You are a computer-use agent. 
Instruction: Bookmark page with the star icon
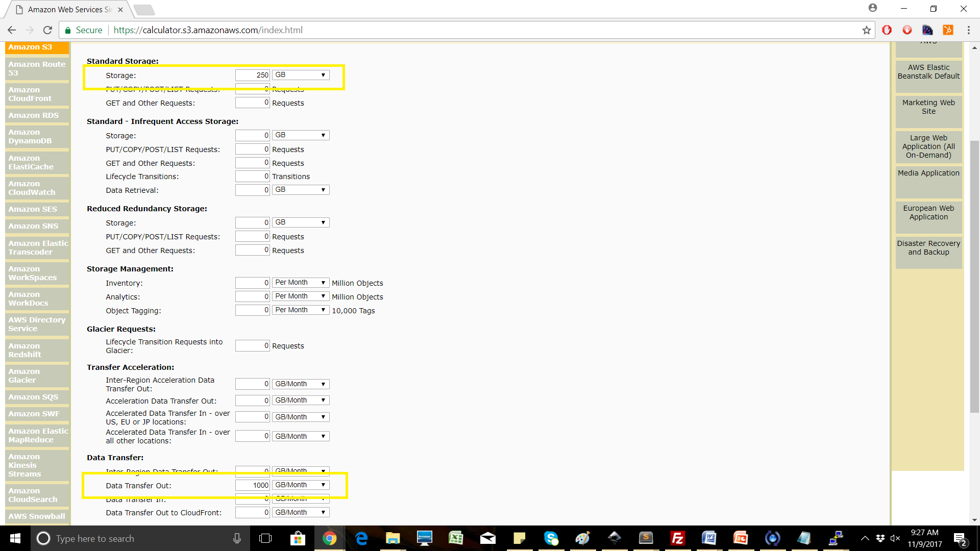(866, 30)
